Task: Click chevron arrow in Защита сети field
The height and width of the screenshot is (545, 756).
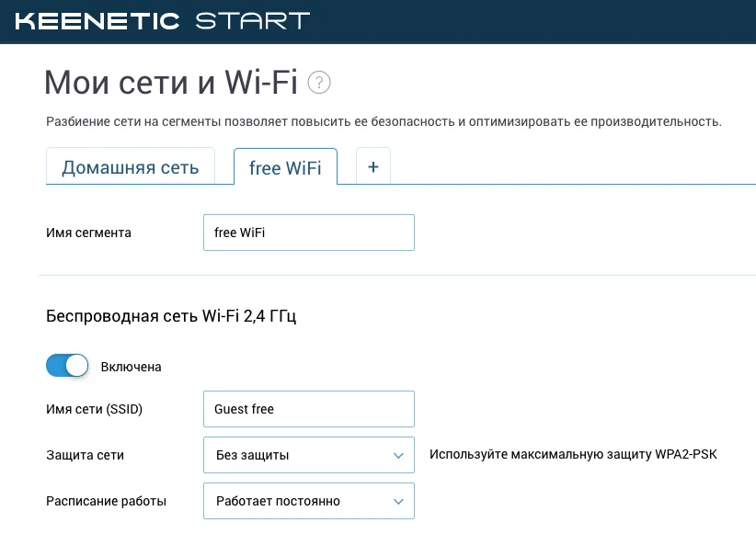Action: tap(398, 455)
